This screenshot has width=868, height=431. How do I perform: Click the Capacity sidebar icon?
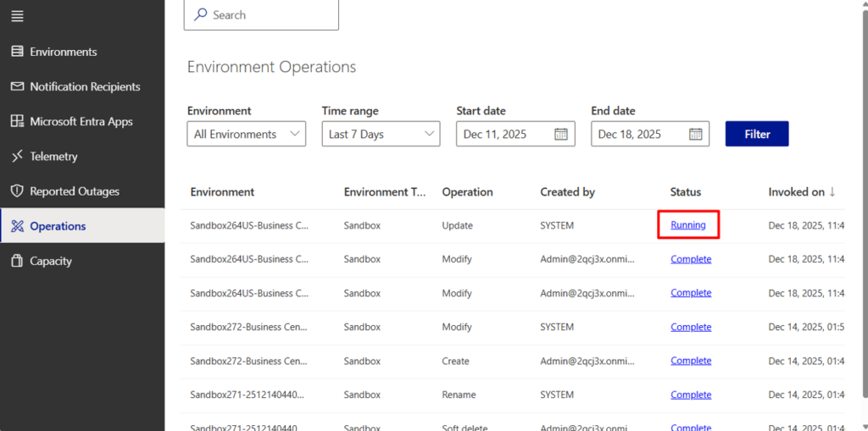pos(17,261)
